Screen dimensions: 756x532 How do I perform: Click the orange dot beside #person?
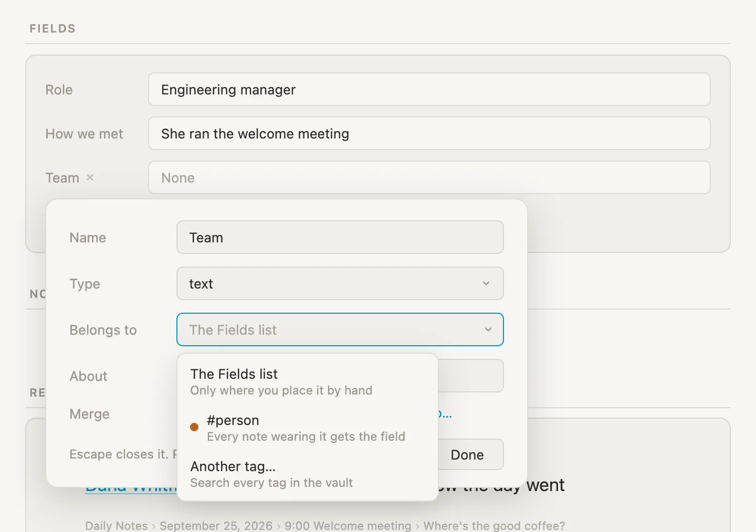[x=194, y=427]
